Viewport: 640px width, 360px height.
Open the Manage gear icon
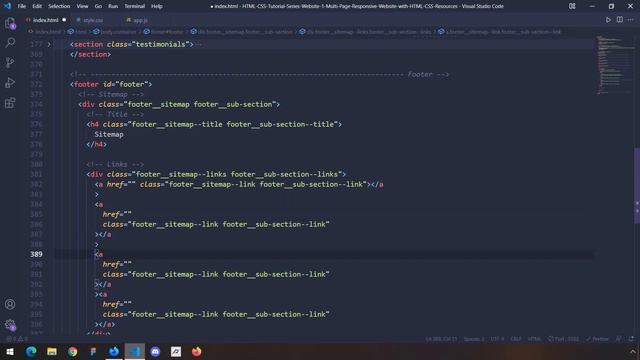tap(10, 324)
